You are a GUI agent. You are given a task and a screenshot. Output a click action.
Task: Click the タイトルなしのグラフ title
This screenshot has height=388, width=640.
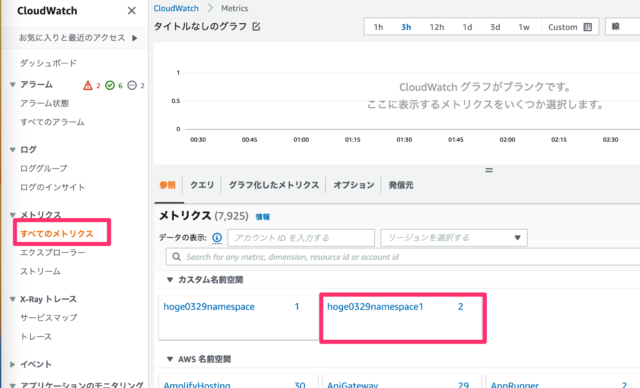(200, 27)
